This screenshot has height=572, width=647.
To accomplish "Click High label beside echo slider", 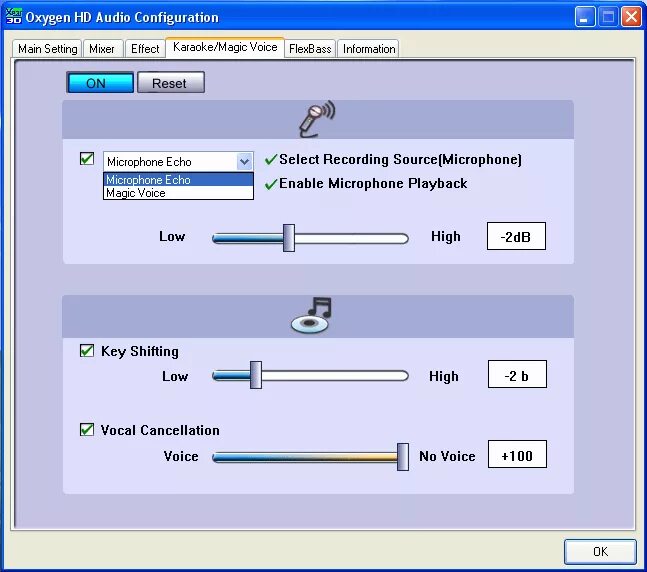I will click(446, 236).
